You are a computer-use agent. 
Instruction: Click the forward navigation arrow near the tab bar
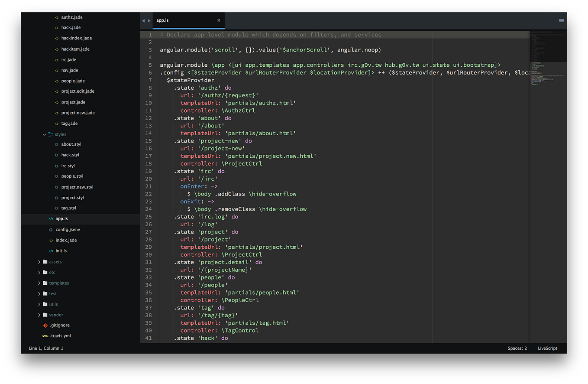coord(150,20)
